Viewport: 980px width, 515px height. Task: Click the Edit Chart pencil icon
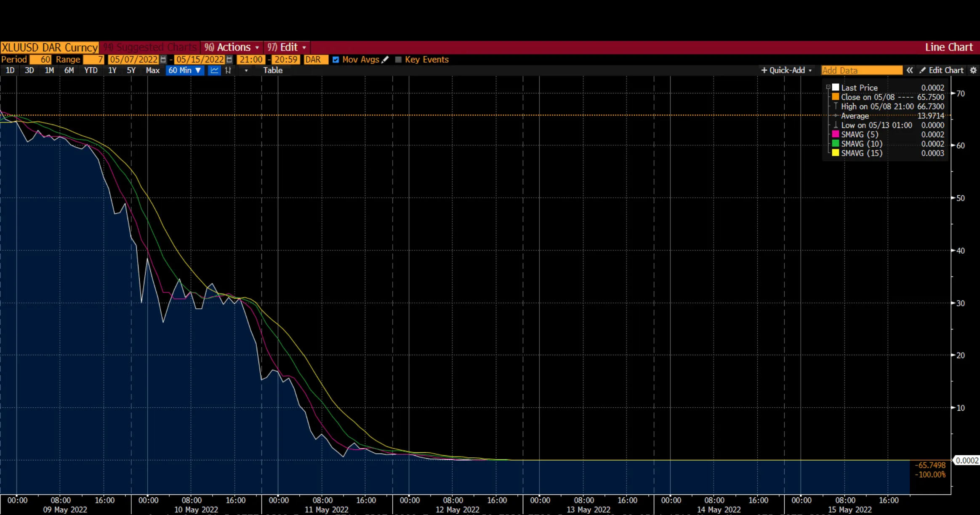click(x=923, y=70)
